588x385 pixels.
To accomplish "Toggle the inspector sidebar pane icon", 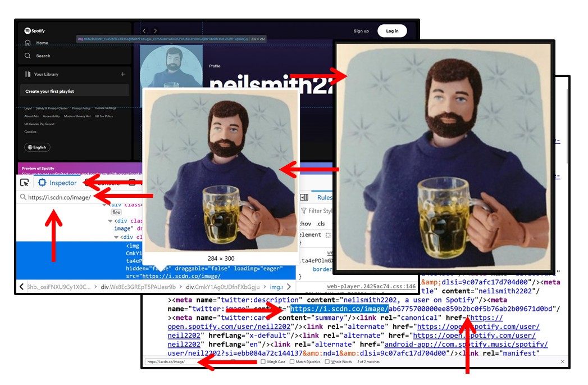I will pos(304,197).
